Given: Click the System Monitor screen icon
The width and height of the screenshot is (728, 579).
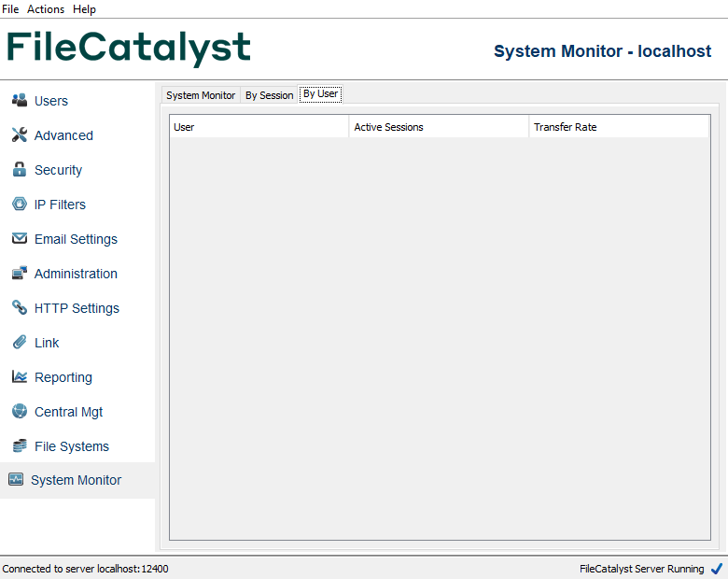Looking at the screenshot, I should [16, 479].
